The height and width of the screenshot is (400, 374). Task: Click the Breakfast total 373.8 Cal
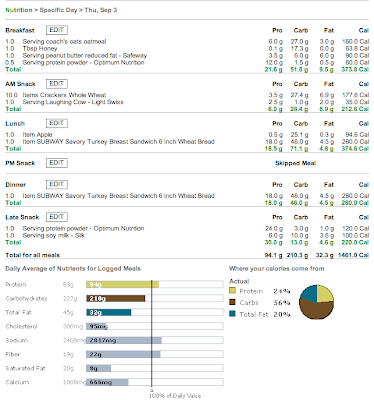355,69
